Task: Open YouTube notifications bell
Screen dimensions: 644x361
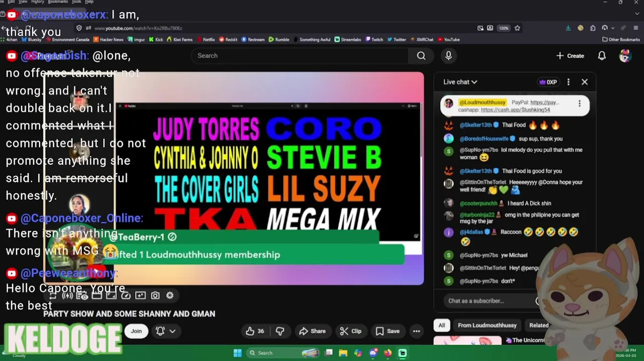Action: [602, 56]
